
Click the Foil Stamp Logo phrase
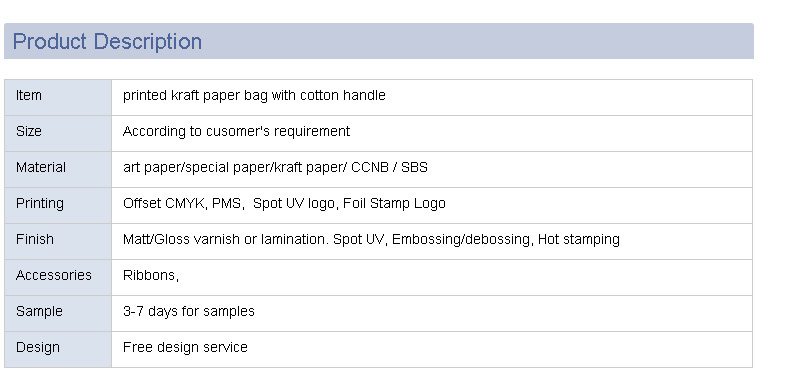(394, 203)
